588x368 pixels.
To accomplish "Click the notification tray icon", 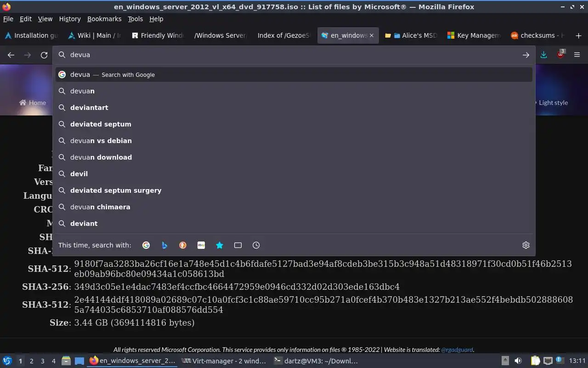I will [560, 360].
